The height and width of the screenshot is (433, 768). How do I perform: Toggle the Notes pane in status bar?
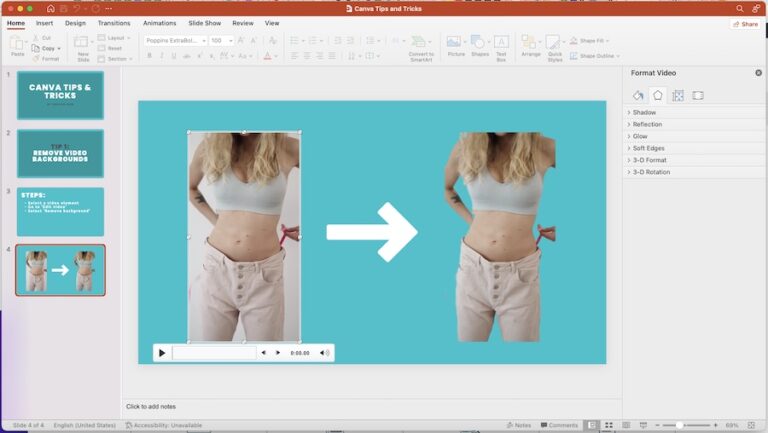(x=519, y=425)
